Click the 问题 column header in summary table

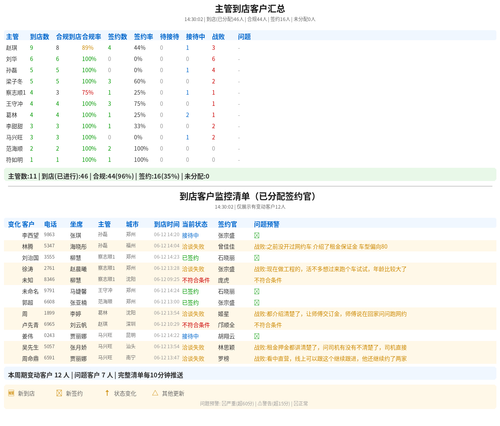(x=244, y=37)
